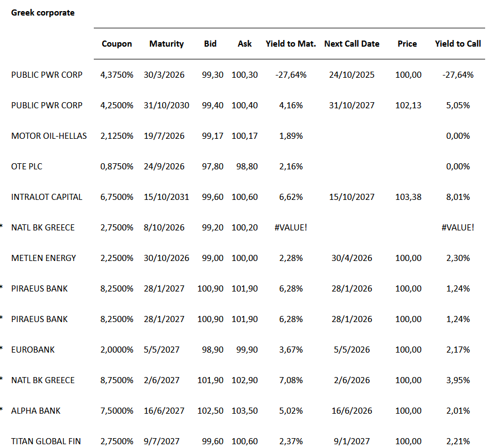The height and width of the screenshot is (447, 504).
Task: Click the Greek corporate table title
Action: pos(43,12)
